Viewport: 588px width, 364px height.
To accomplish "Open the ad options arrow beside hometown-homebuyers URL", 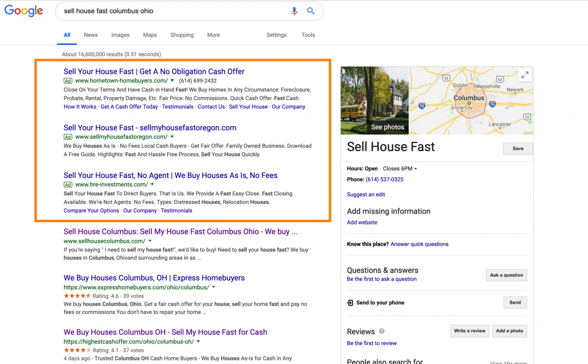I will click(x=172, y=80).
